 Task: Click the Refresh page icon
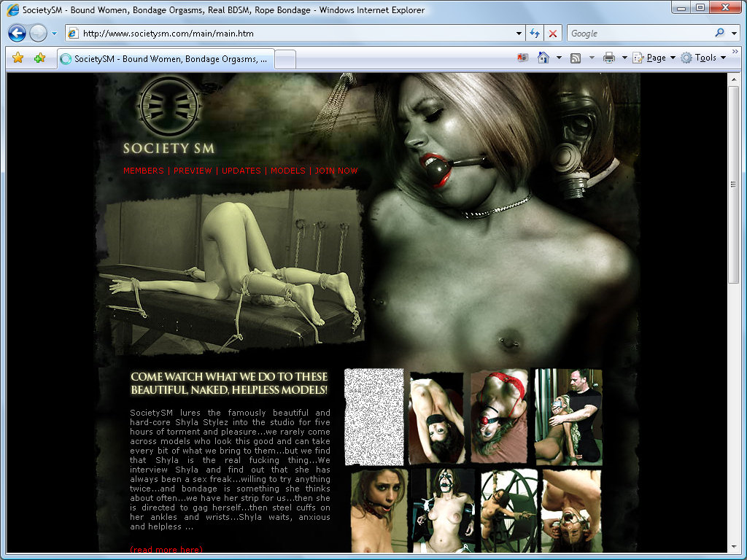(x=535, y=34)
